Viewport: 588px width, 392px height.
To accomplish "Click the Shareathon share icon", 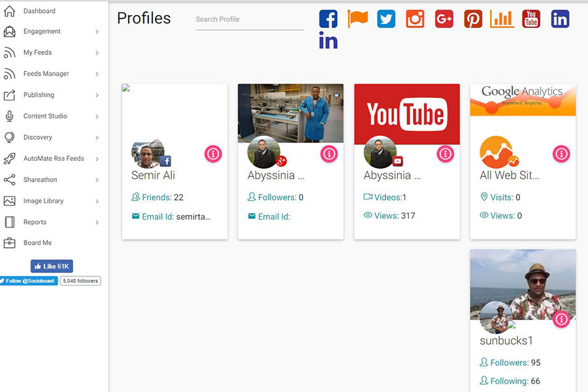I will tap(9, 180).
